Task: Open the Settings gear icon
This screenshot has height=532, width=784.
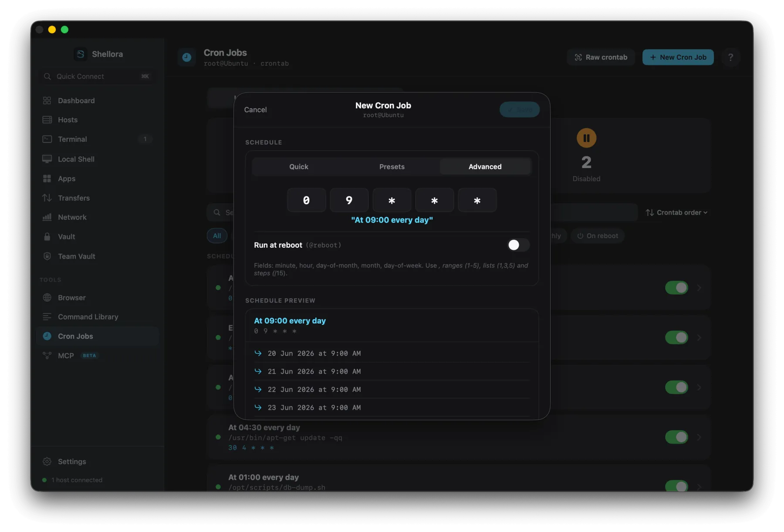Action: tap(47, 461)
